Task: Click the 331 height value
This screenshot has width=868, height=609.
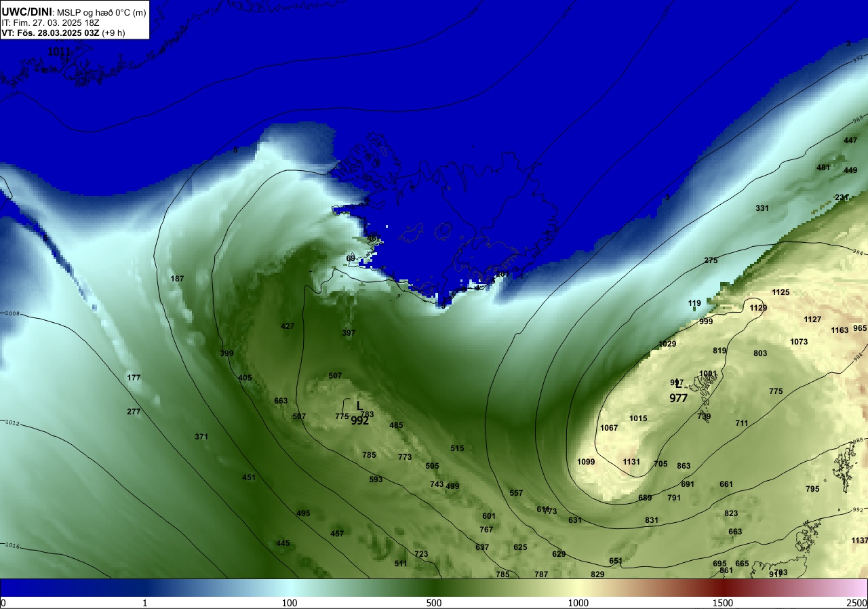Action: click(x=762, y=208)
